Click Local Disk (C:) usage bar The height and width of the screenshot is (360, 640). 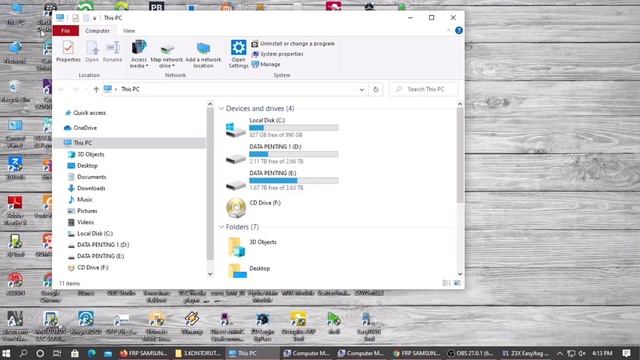pyautogui.click(x=294, y=128)
